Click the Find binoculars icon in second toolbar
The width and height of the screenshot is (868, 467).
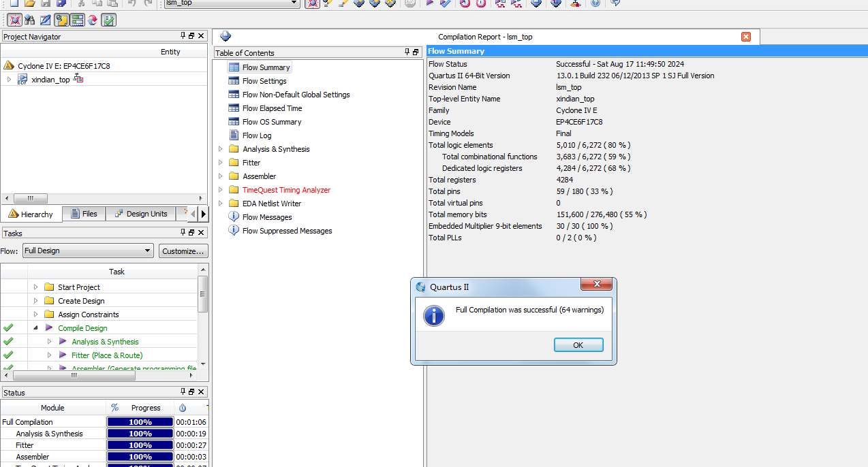coord(29,20)
